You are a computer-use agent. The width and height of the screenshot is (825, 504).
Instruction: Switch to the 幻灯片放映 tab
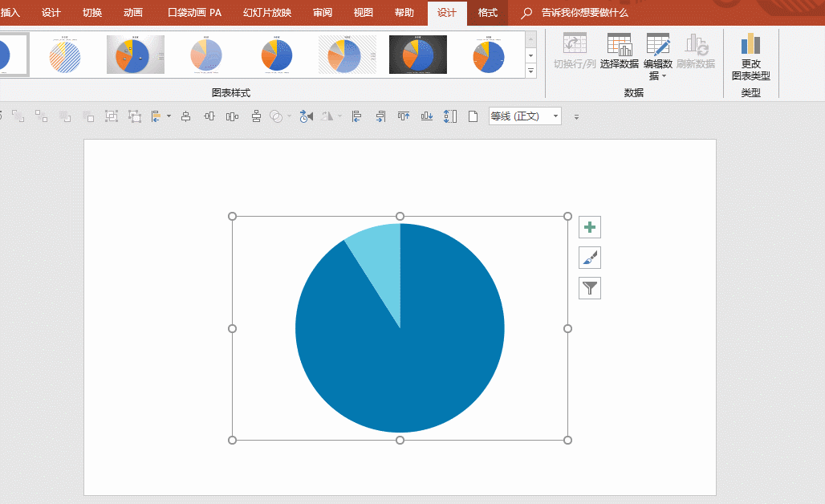[x=267, y=13]
